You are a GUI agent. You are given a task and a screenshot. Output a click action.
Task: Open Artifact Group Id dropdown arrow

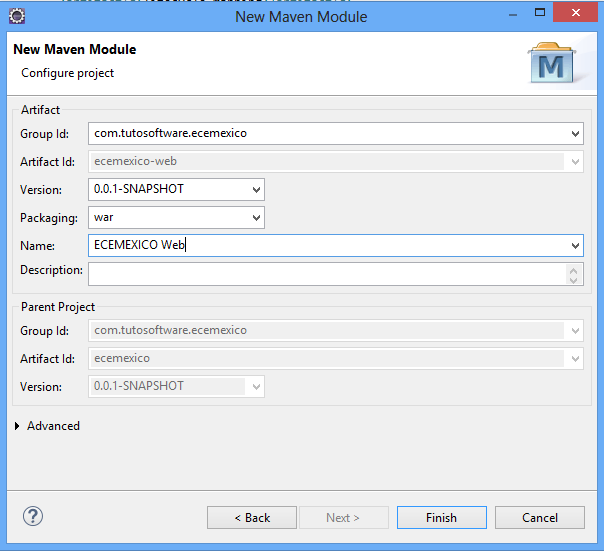tap(575, 134)
